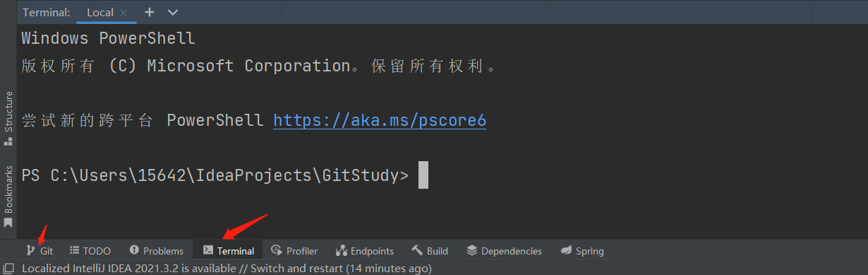Open the Problems tool window
The height and width of the screenshot is (275, 868).
(x=157, y=250)
